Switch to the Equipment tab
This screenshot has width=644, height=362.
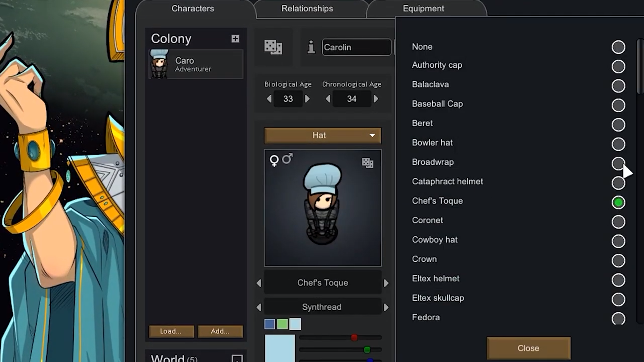[423, 9]
